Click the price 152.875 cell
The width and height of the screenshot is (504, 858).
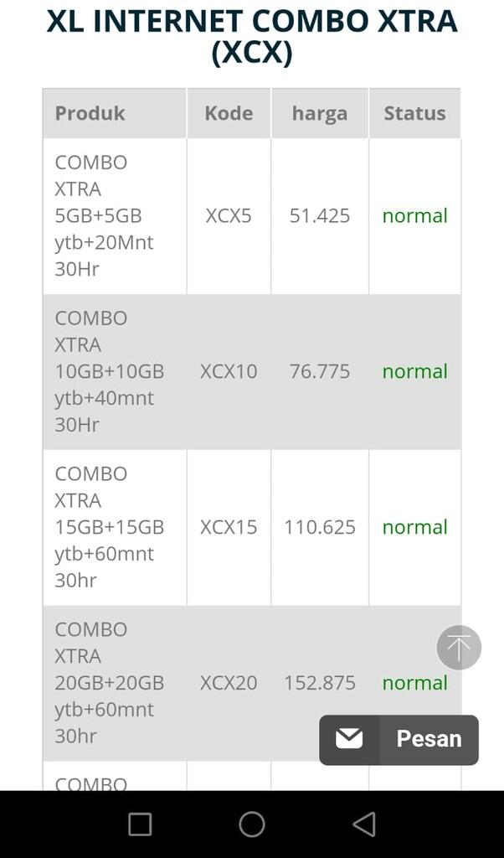point(320,683)
